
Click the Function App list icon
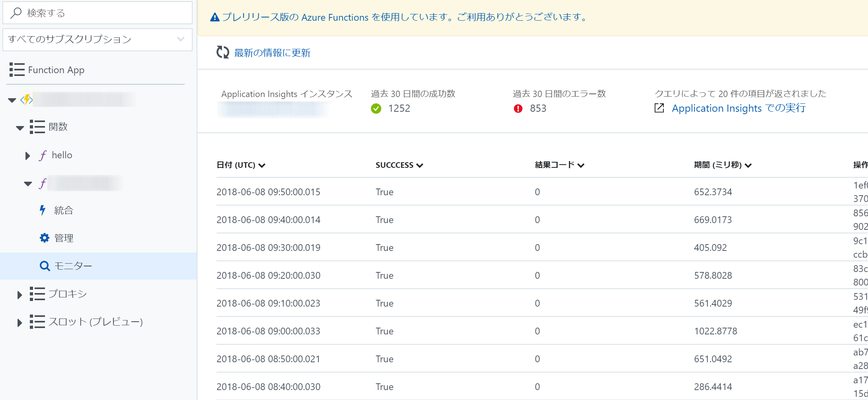(17, 70)
